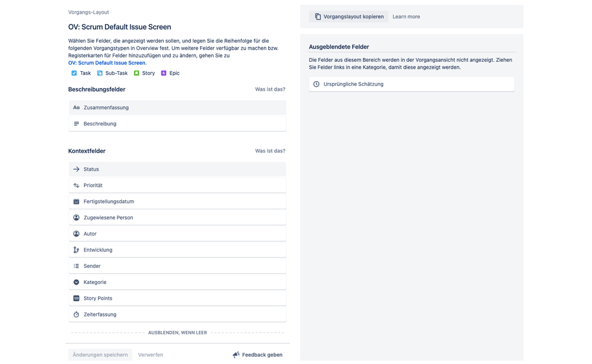Select the Fertigstellungsdatum field row
Image resolution: width=592 pixels, height=364 pixels.
point(177,202)
